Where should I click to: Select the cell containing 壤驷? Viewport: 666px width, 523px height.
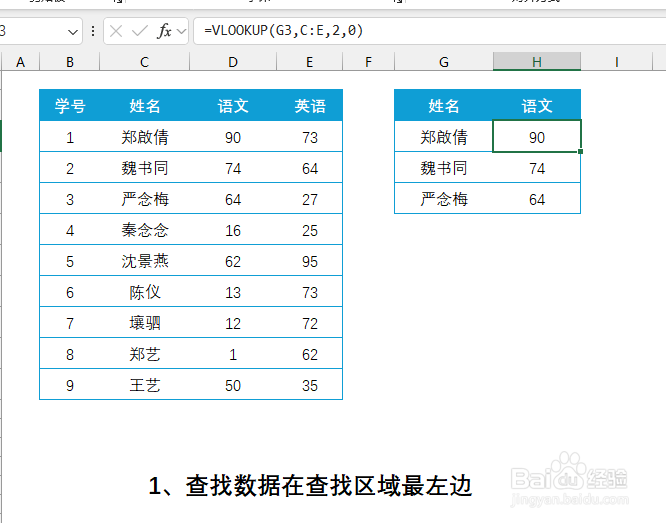pyautogui.click(x=144, y=323)
